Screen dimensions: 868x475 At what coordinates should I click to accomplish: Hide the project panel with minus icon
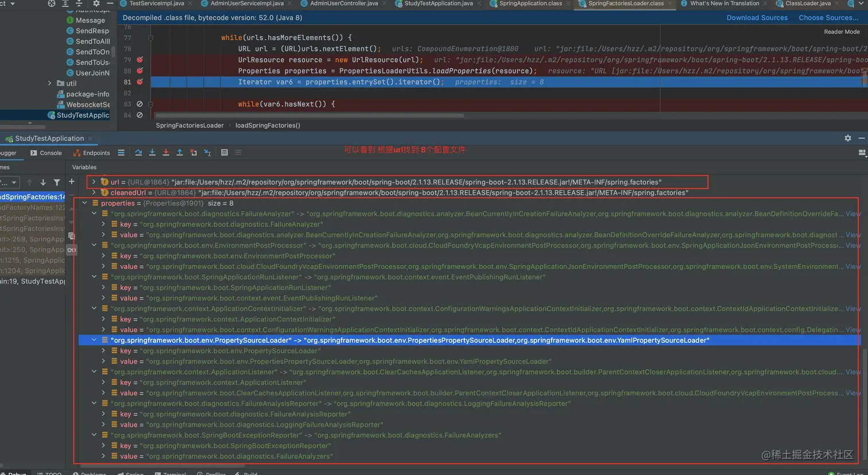click(x=110, y=3)
